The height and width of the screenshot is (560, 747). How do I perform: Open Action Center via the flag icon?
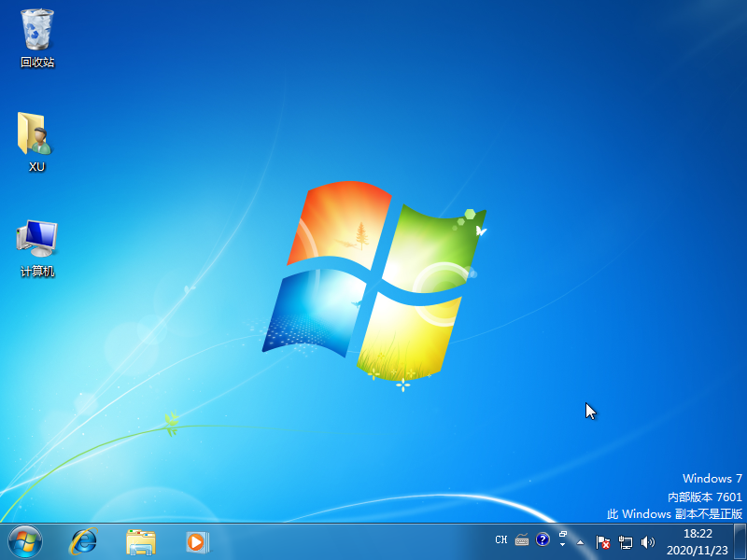click(602, 541)
